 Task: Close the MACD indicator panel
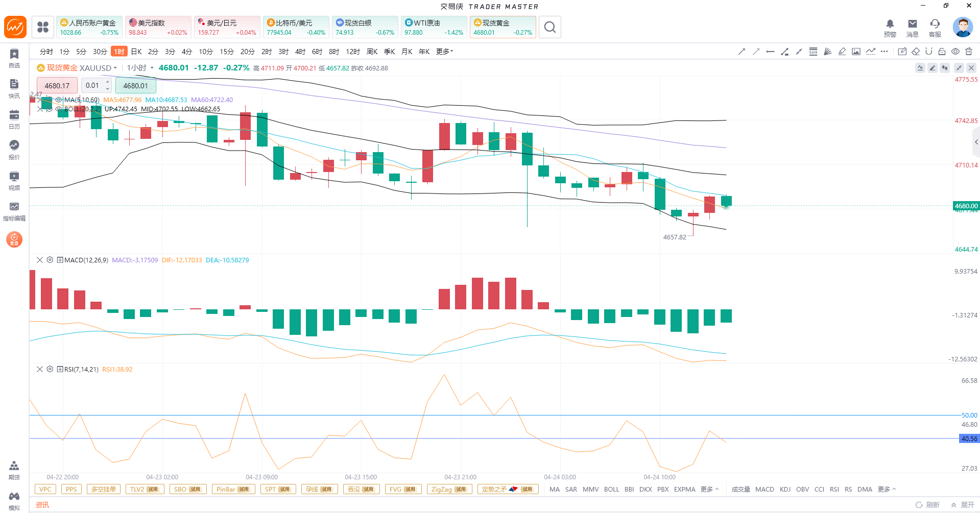click(x=40, y=260)
